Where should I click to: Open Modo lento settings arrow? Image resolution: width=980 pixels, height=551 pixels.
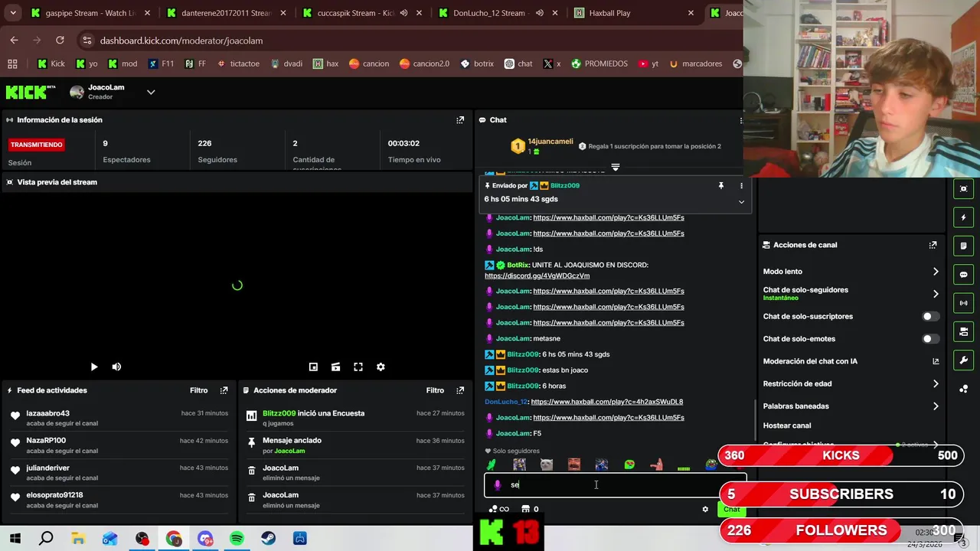click(936, 272)
